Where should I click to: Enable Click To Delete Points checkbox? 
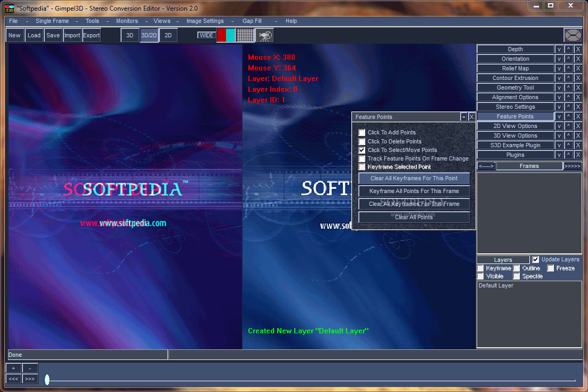click(362, 141)
